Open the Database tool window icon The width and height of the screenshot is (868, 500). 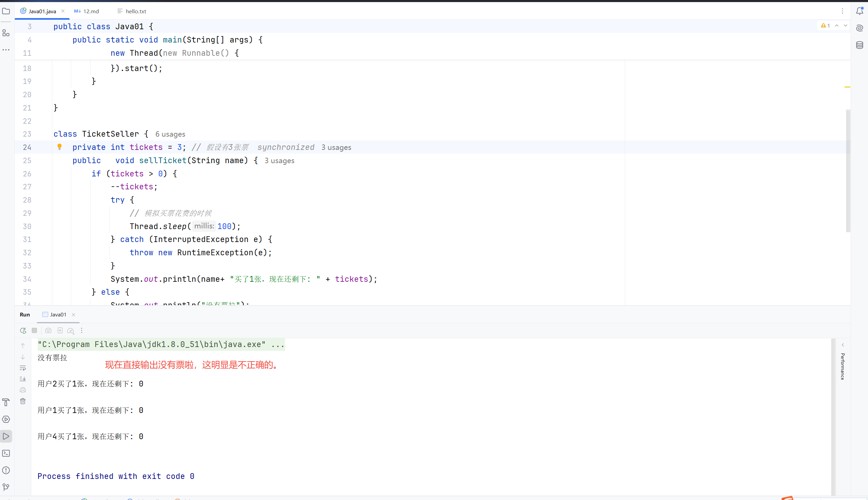tap(859, 45)
